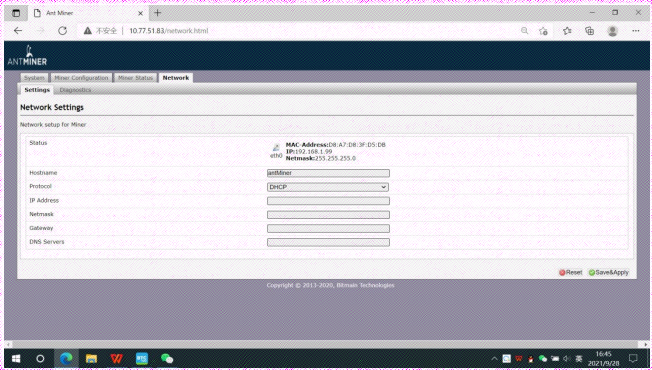Screen dimensions: 652x370
Task: Switch to the Miner Configuration tab
Action: (x=82, y=78)
